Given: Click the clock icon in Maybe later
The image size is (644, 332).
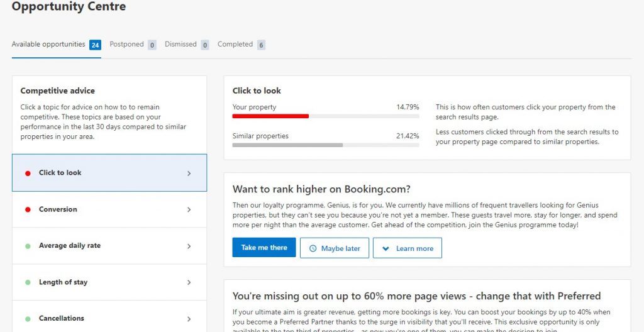Looking at the screenshot, I should 313,248.
